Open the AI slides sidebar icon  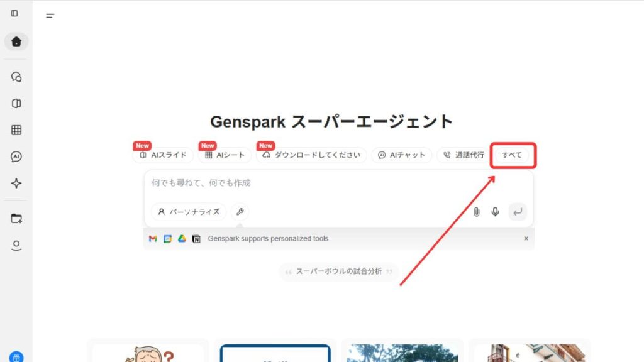pos(16,104)
